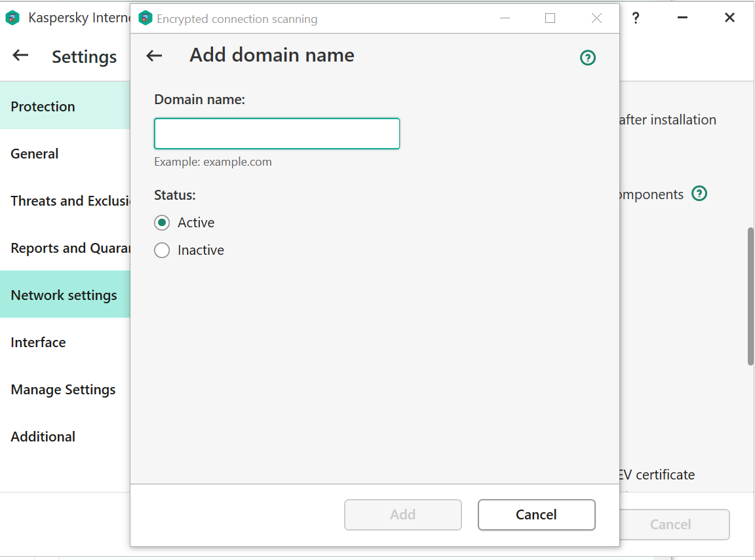Click the Domain name text field
Image resolution: width=755 pixels, height=560 pixels.
pos(277,134)
